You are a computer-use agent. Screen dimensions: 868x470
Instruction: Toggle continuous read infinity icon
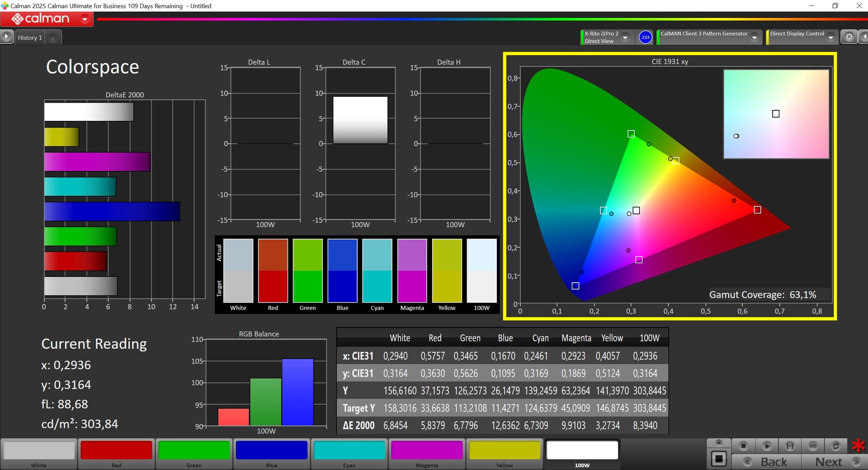coord(813,446)
